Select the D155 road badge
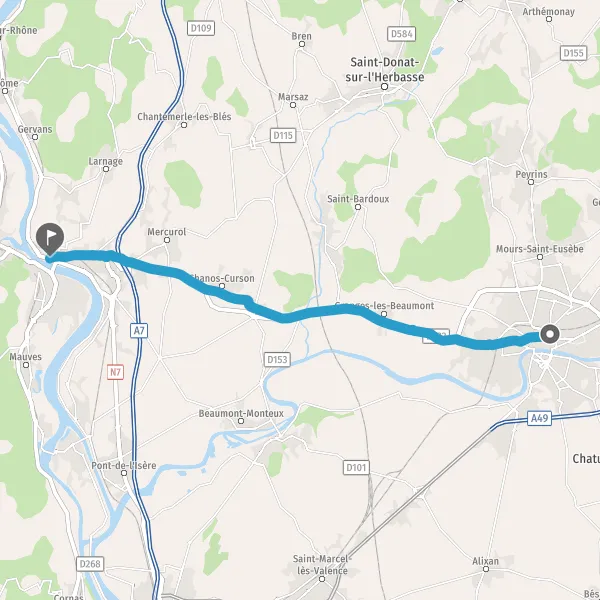Image resolution: width=600 pixels, height=600 pixels. tap(573, 53)
